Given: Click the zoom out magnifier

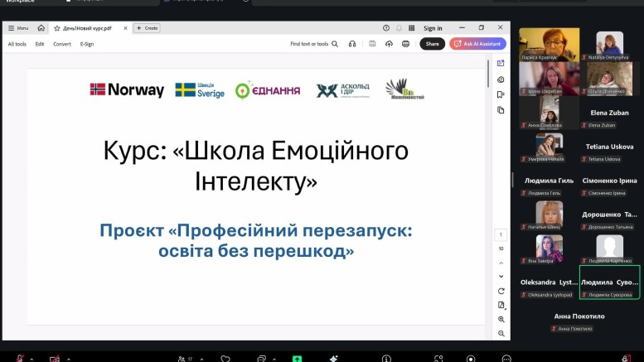Looking at the screenshot, I should click(501, 334).
